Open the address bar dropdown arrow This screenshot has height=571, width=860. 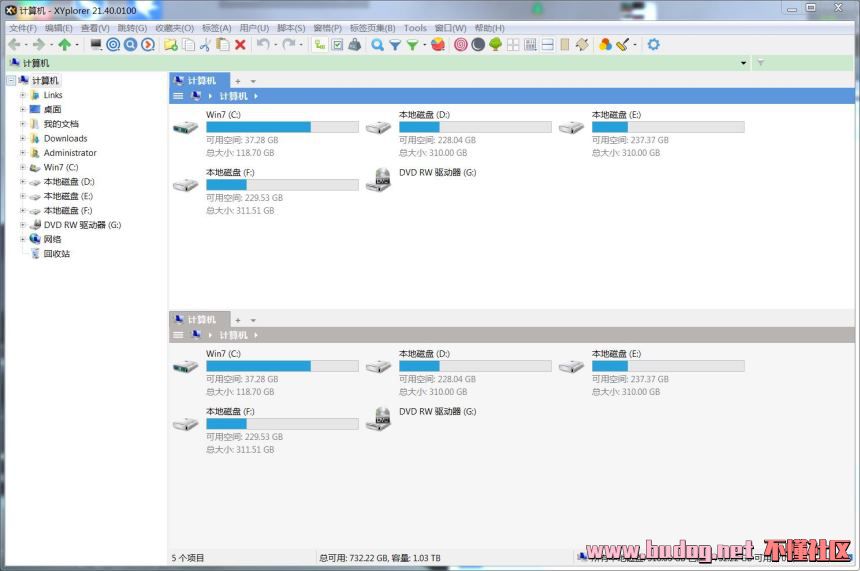(x=744, y=63)
